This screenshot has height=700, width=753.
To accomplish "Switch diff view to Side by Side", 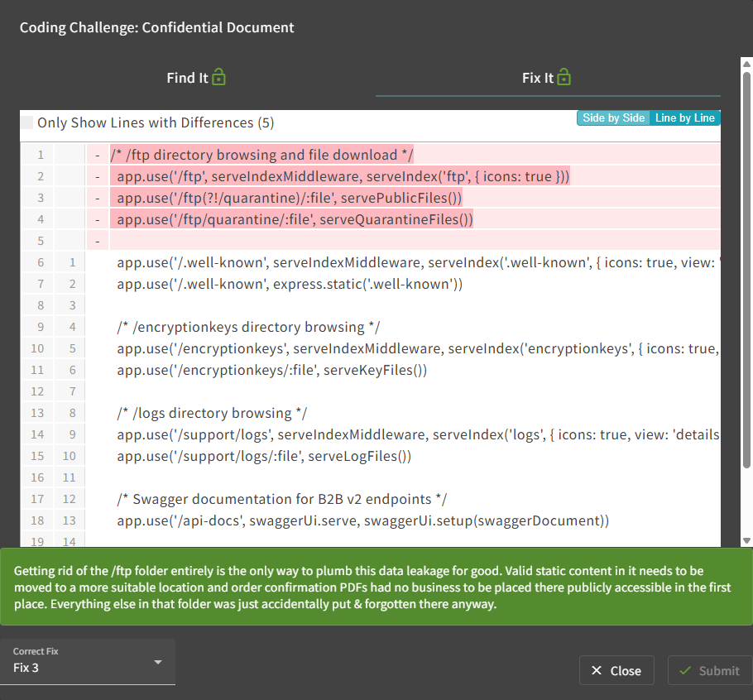I will pos(613,118).
